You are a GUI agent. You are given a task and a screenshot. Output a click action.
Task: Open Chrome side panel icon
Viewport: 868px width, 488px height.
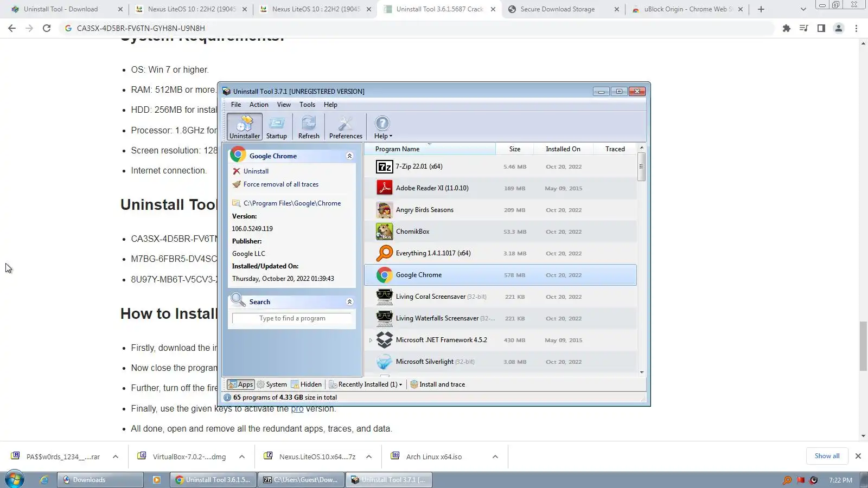coord(821,28)
